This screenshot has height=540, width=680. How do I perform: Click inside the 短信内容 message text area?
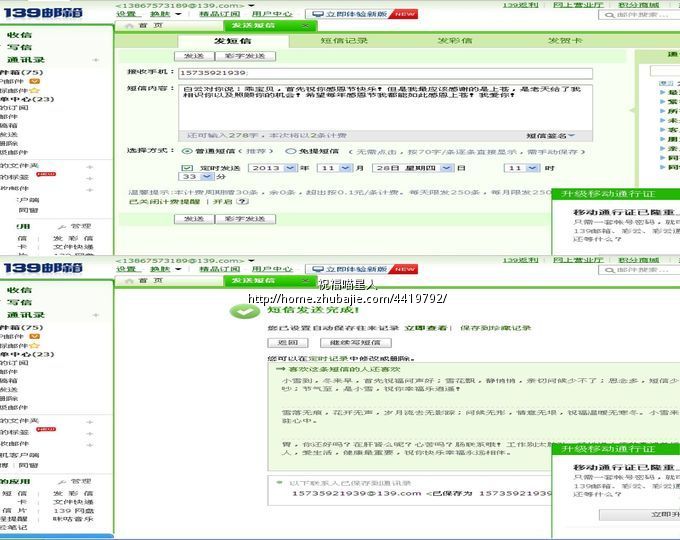385,108
